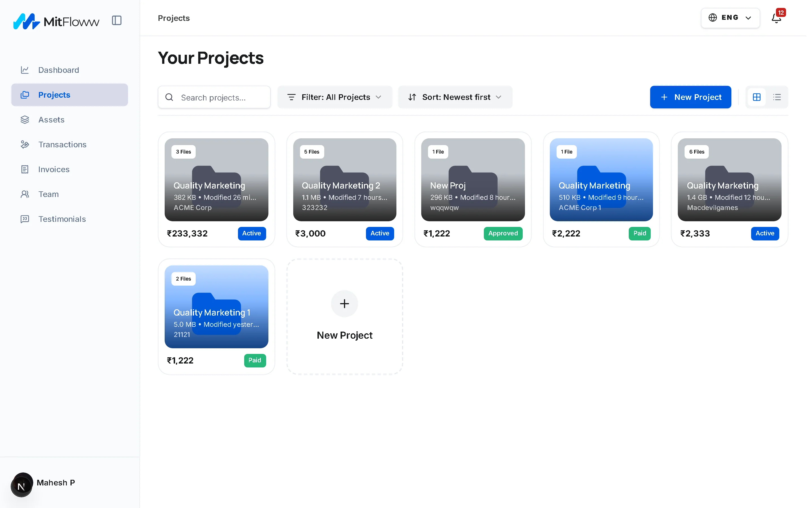Navigate to Invoices
Image resolution: width=812 pixels, height=508 pixels.
coord(69,169)
